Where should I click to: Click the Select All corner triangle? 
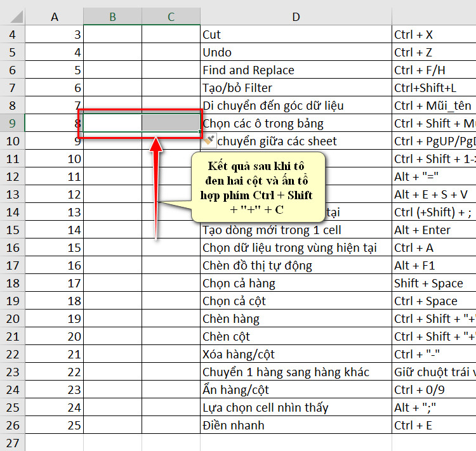17,17
